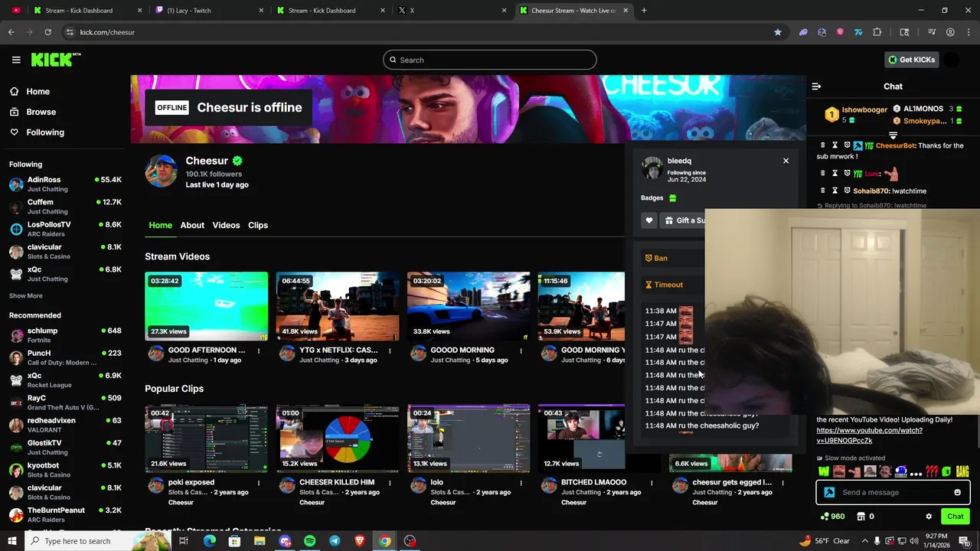This screenshot has height=551, width=980.
Task: Expand the Timeout section
Action: (x=673, y=285)
